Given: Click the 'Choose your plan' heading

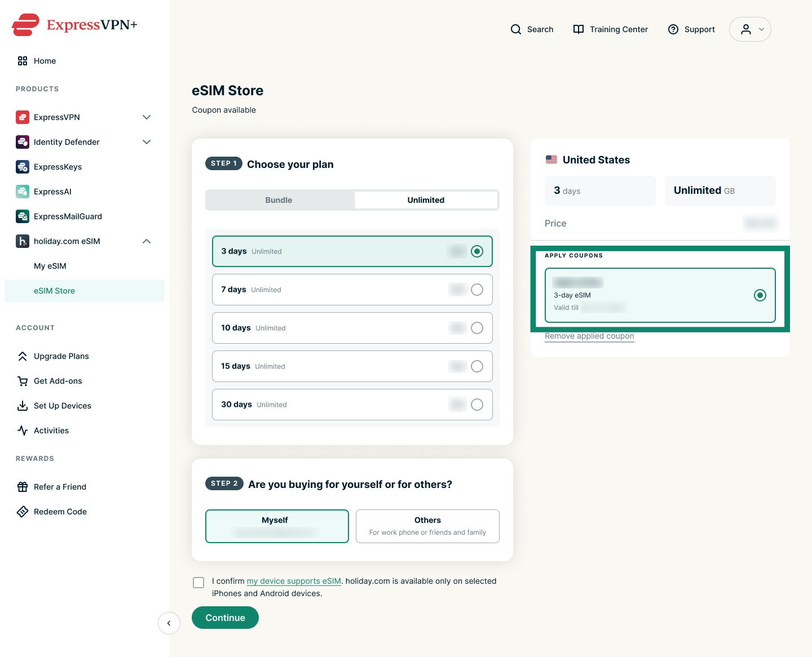Looking at the screenshot, I should point(290,165).
